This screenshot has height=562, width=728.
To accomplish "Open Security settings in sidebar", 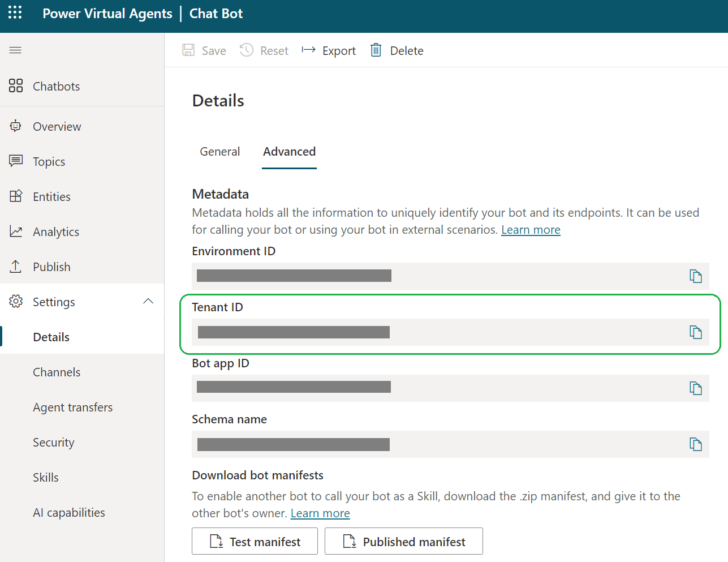I will point(53,442).
